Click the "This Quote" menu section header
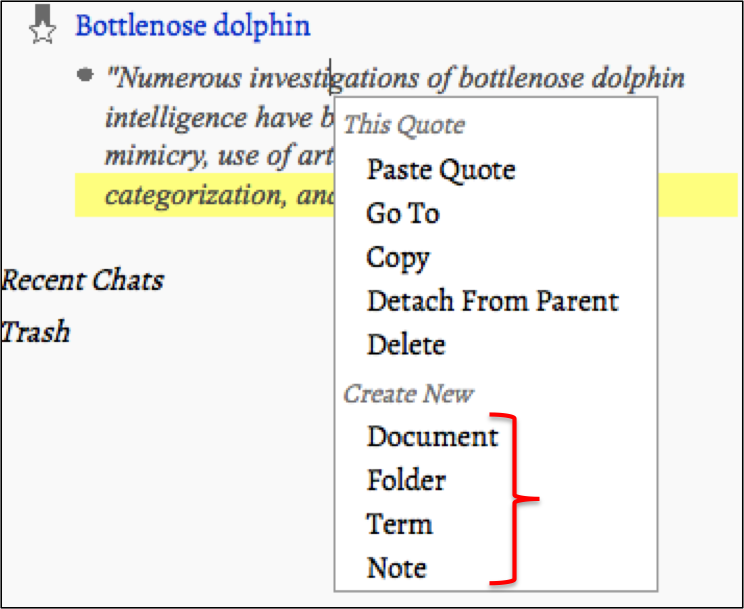Viewport: 744px width, 609px height. (x=404, y=125)
